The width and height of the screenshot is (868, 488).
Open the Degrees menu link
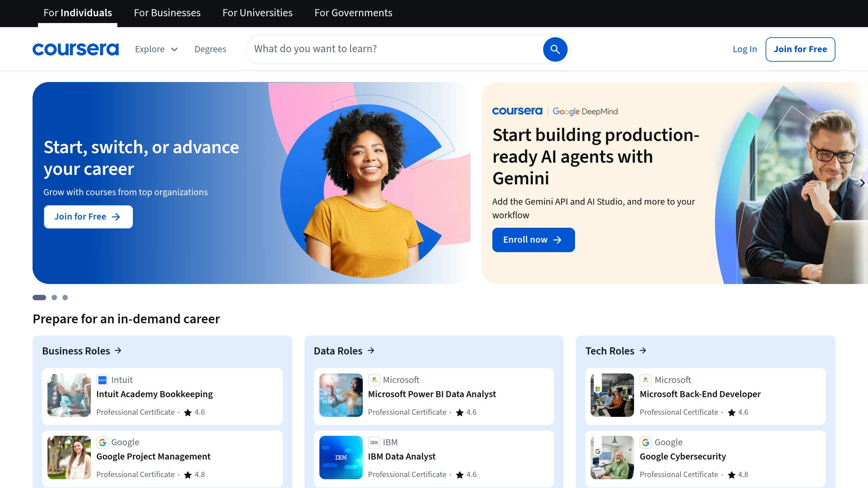pos(210,49)
